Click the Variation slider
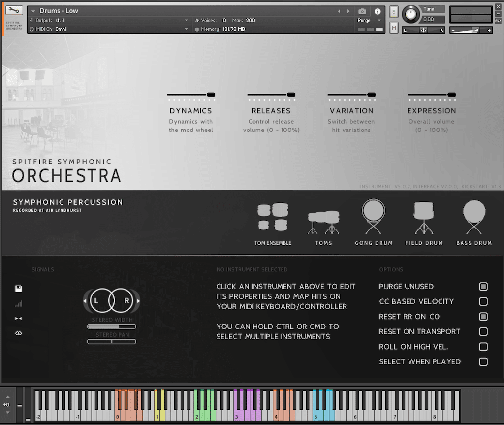This screenshot has width=504, height=425. coord(351,95)
